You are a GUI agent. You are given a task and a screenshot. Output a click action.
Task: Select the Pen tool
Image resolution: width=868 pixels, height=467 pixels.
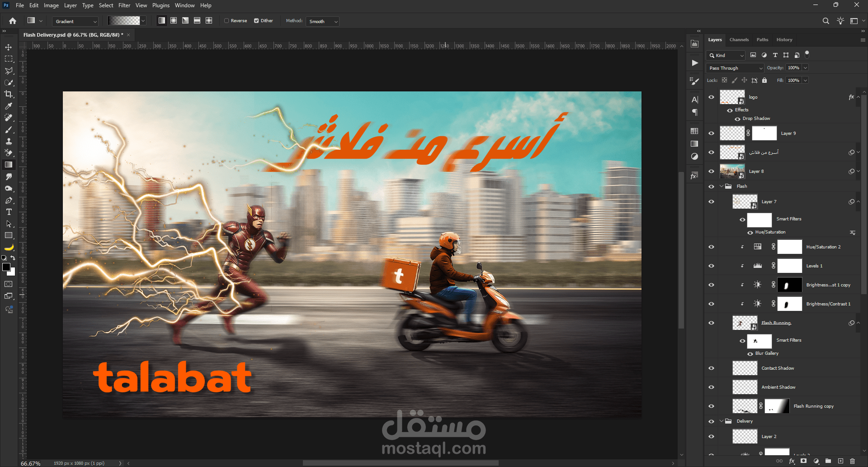tap(9, 200)
